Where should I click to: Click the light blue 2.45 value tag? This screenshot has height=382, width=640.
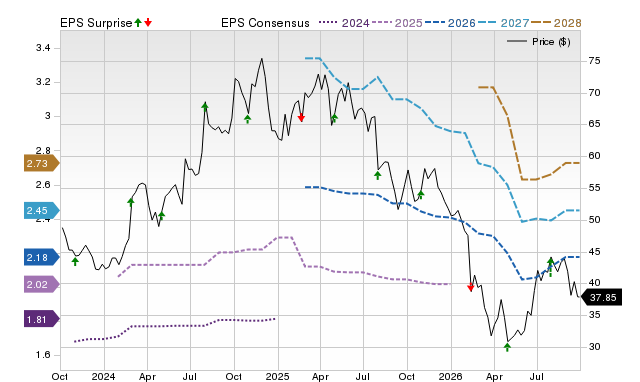(42, 210)
